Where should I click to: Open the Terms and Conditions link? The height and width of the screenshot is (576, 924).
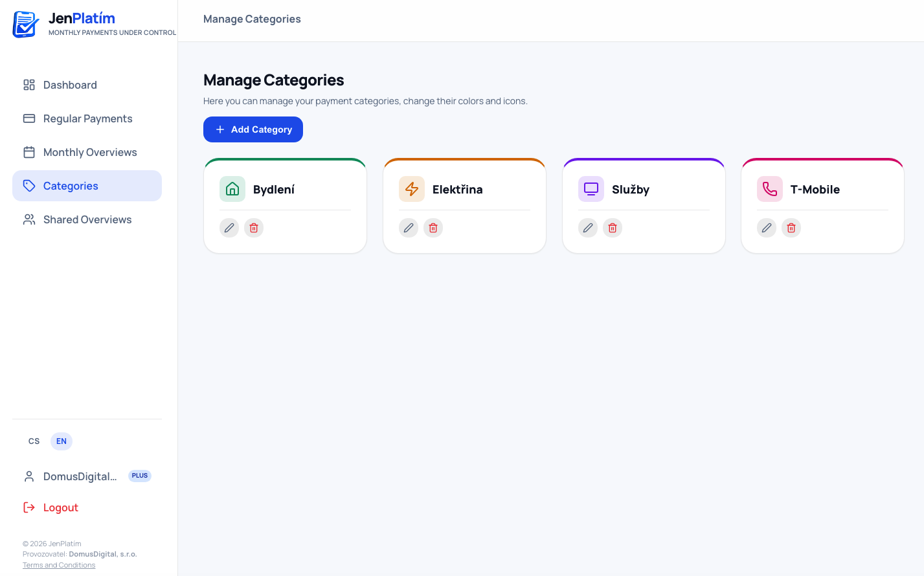pyautogui.click(x=59, y=565)
